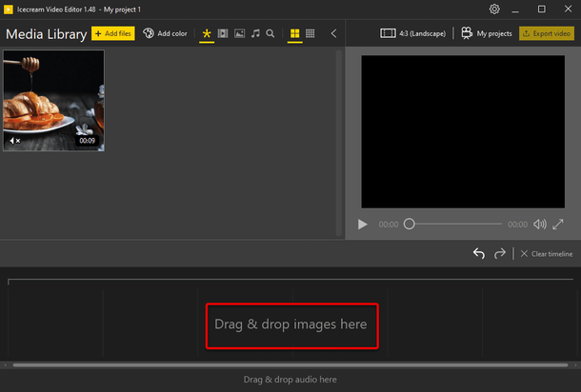The width and height of the screenshot is (581, 392).
Task: Switch library to large thumbnail view
Action: (294, 33)
